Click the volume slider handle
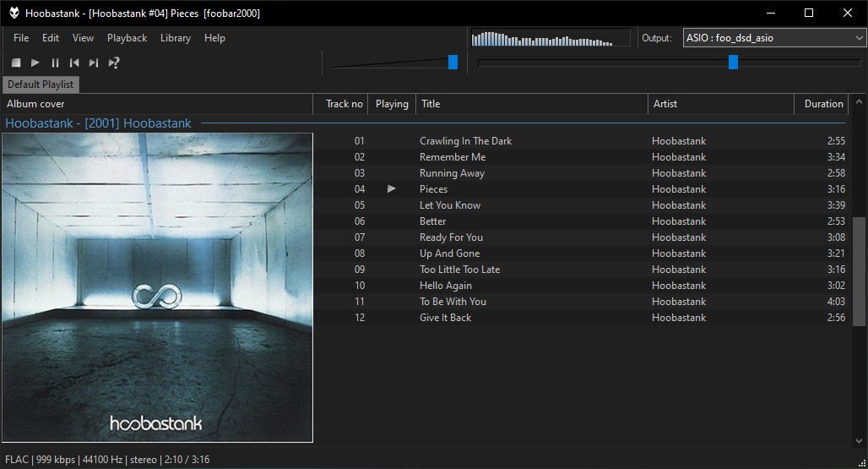Screen dimensions: 868x469 (x=453, y=62)
